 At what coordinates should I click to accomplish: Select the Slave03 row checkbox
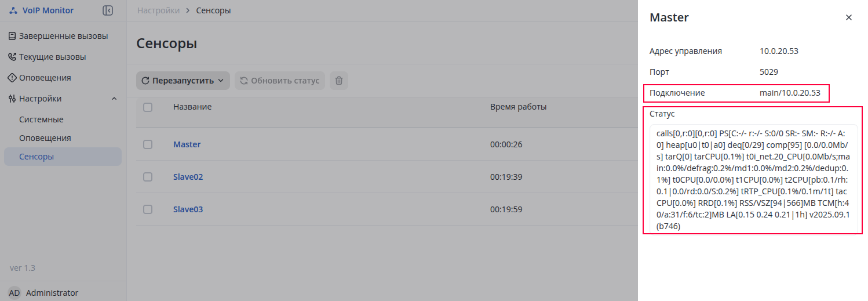pyautogui.click(x=148, y=209)
